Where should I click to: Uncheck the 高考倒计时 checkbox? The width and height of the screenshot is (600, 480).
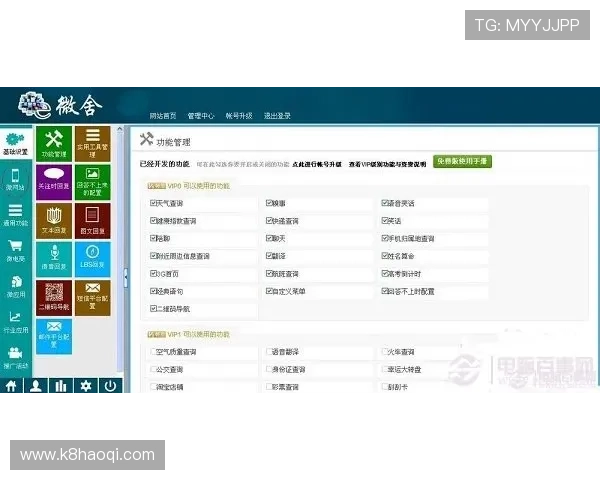385,273
